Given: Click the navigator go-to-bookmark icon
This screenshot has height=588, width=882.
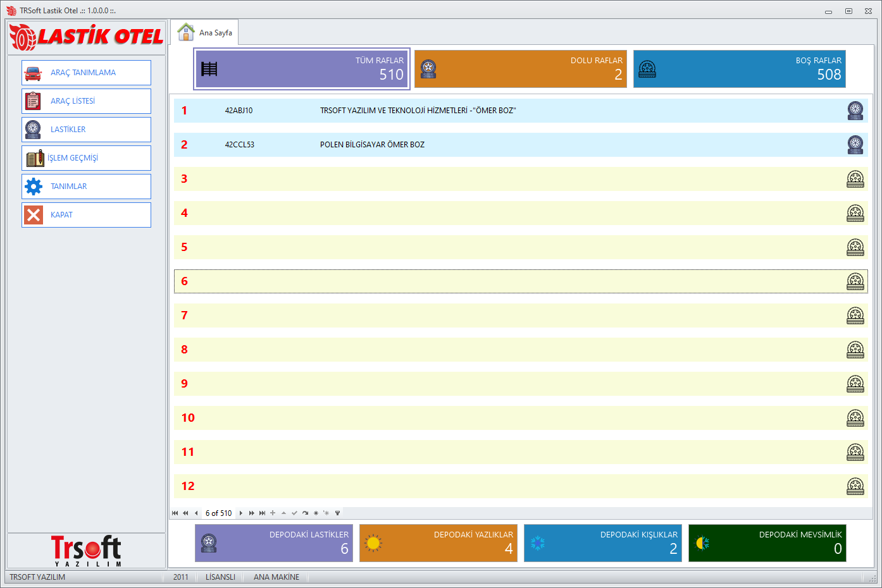Looking at the screenshot, I should 326,513.
